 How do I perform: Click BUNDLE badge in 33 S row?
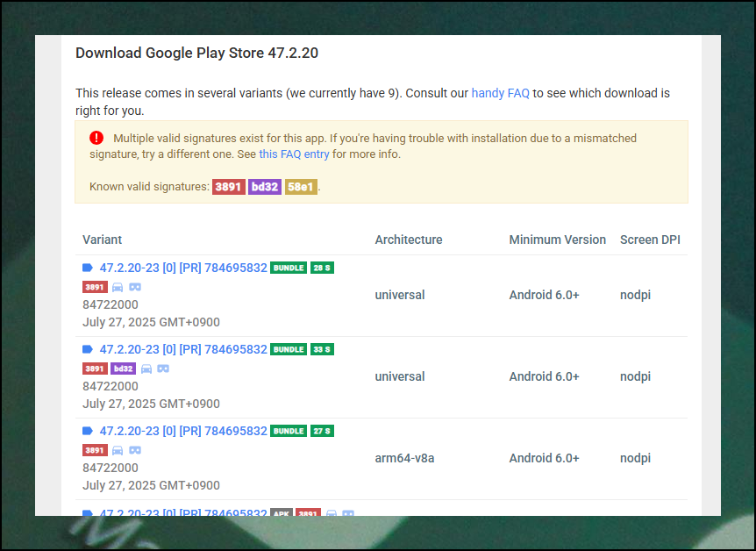click(289, 349)
